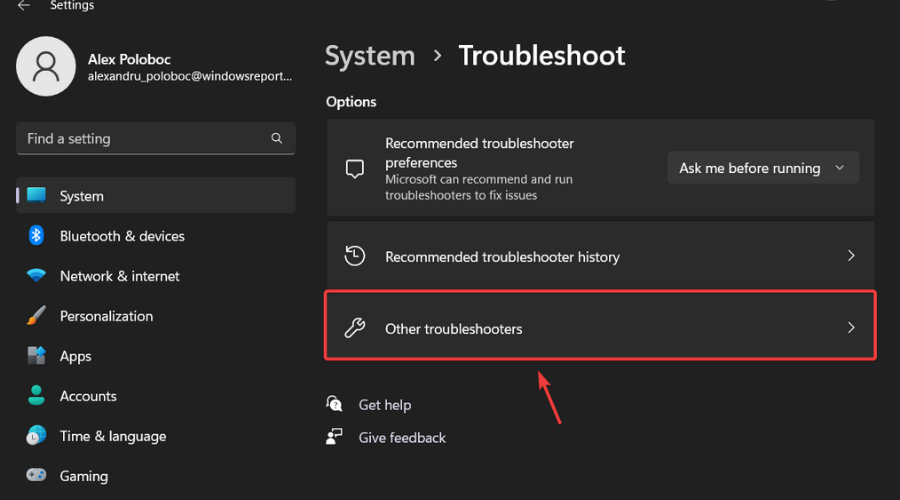
Task: Click the wrench icon for Other troubleshooters
Action: pos(354,328)
